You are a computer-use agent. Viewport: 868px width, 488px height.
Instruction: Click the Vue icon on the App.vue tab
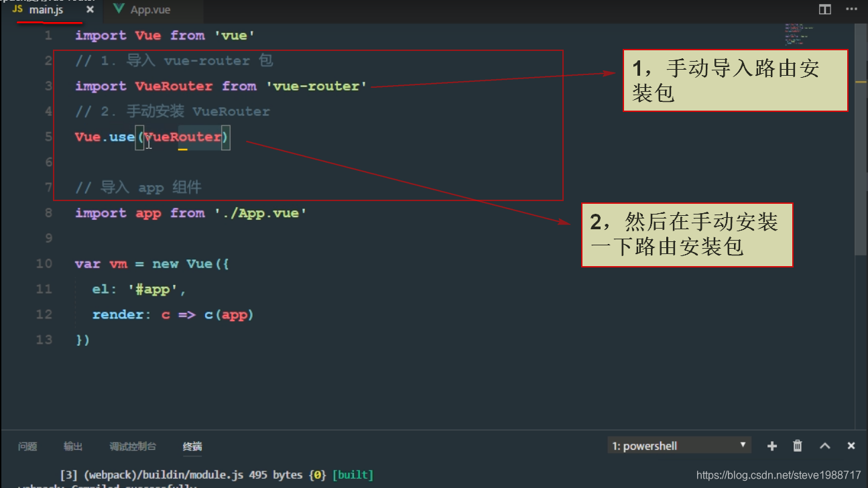pyautogui.click(x=119, y=9)
